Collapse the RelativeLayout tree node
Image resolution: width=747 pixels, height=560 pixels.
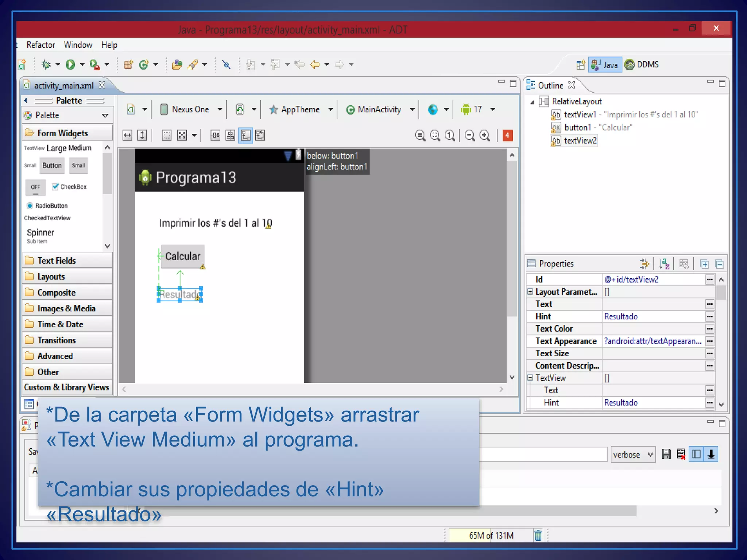[x=533, y=102]
